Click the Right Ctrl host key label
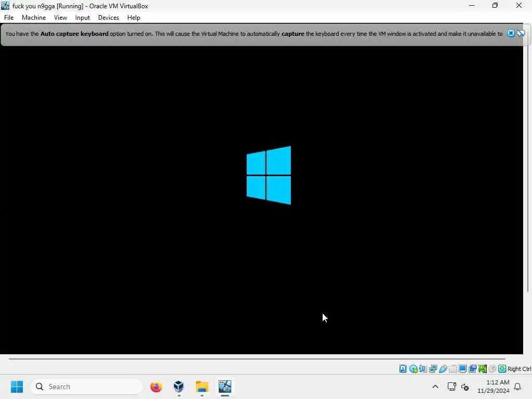The image size is (532, 399). tap(519, 369)
